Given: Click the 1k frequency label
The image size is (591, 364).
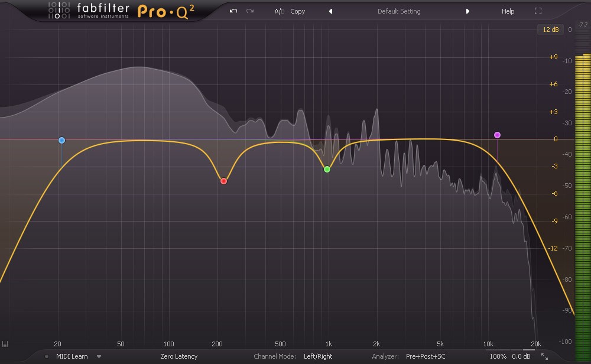Looking at the screenshot, I should click(329, 344).
